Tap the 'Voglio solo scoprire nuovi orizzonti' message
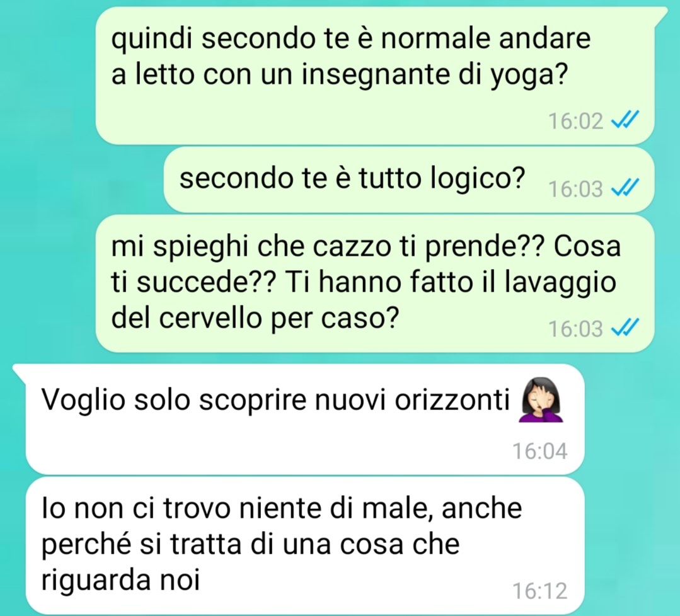The height and width of the screenshot is (616, 680). point(305,419)
